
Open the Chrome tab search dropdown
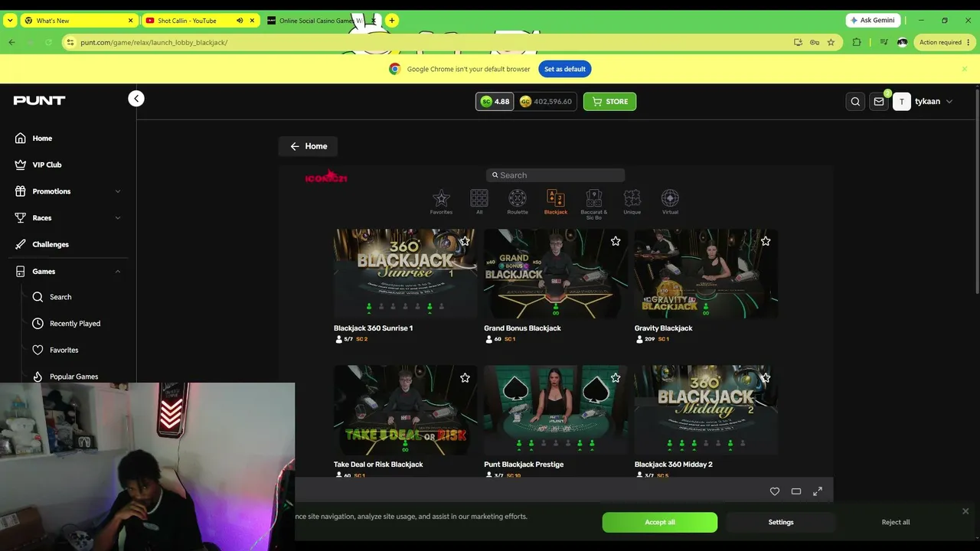(10, 21)
